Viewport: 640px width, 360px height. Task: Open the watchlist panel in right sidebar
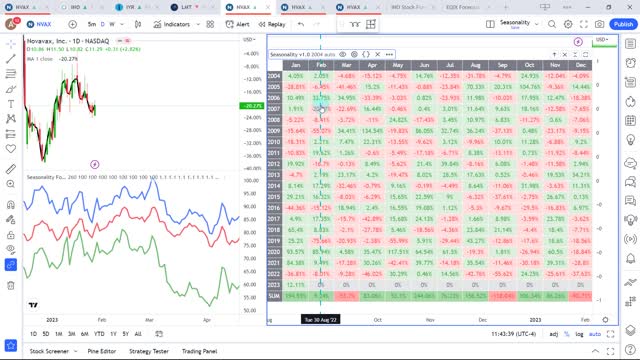coord(631,44)
